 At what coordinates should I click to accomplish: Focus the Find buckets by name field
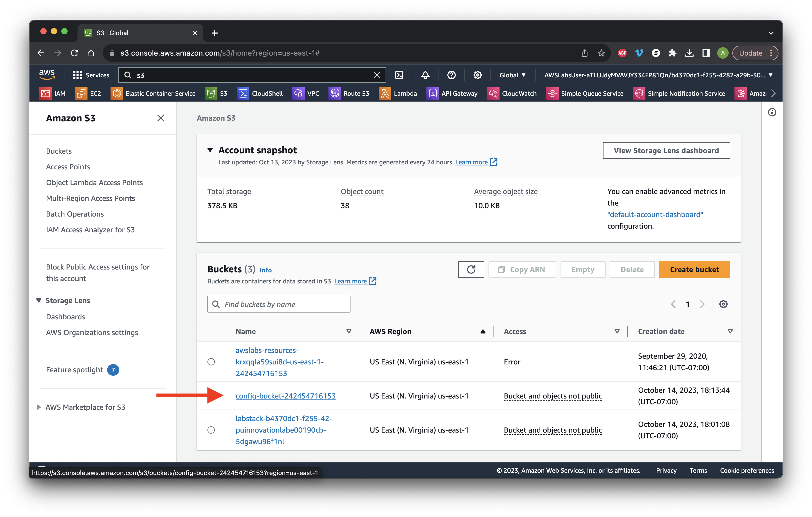pyautogui.click(x=278, y=304)
